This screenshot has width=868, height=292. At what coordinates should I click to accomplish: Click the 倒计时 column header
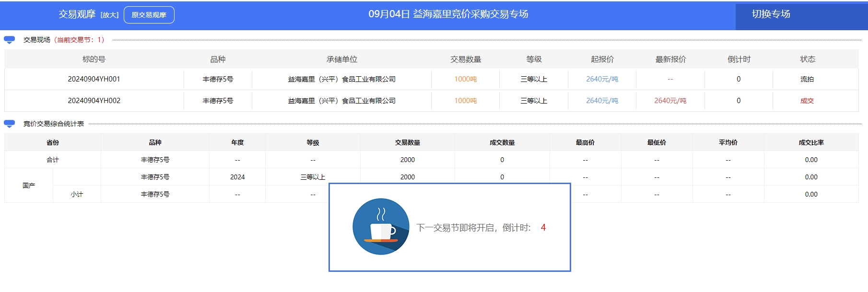739,59
